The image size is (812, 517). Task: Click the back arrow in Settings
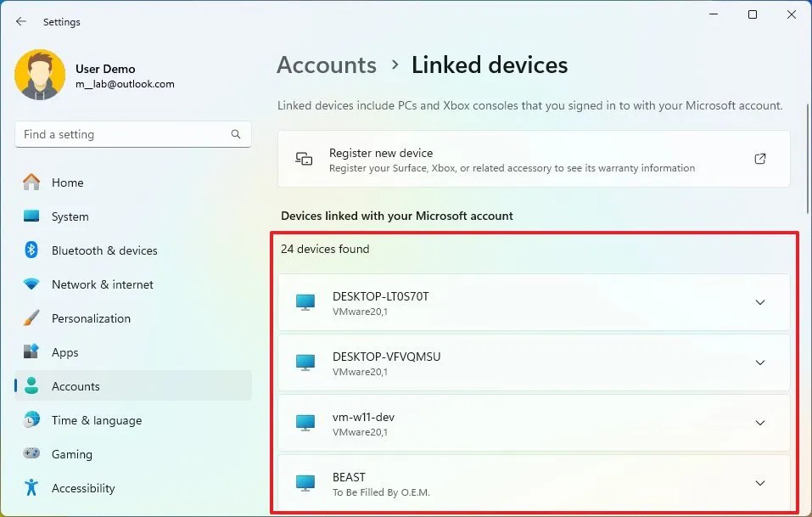20,21
